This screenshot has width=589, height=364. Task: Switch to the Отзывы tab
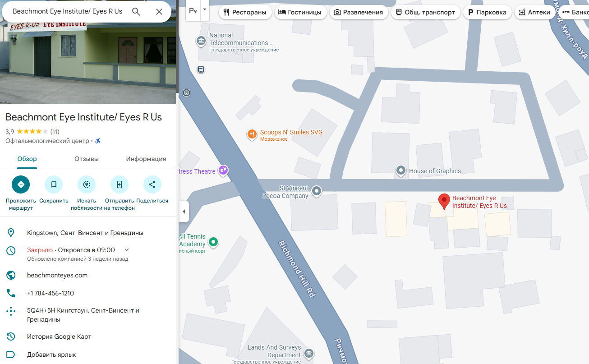point(87,159)
